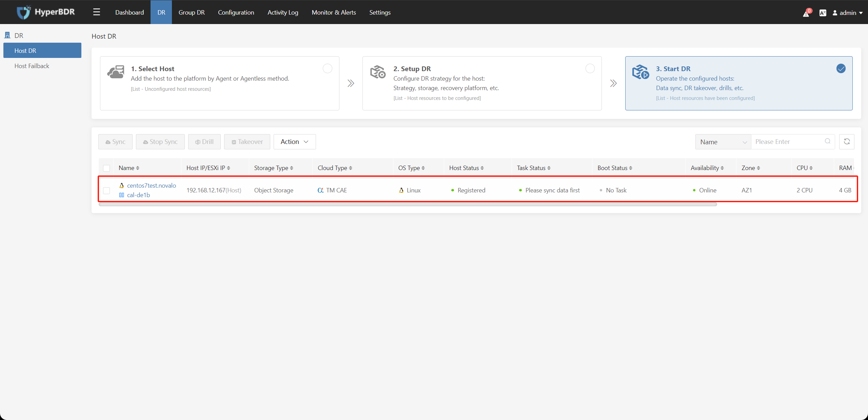This screenshot has width=868, height=420.
Task: Open the Name search filter dropdown
Action: pos(723,142)
